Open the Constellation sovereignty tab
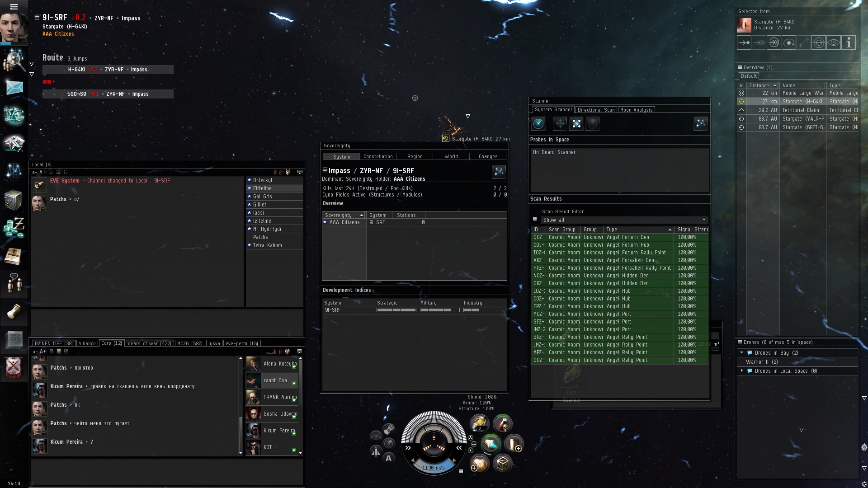868x488 pixels. click(378, 157)
